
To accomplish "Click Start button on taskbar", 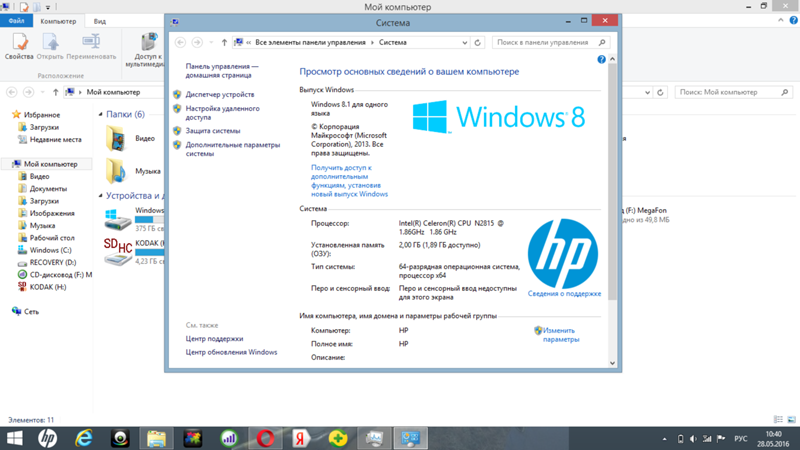I will [15, 438].
